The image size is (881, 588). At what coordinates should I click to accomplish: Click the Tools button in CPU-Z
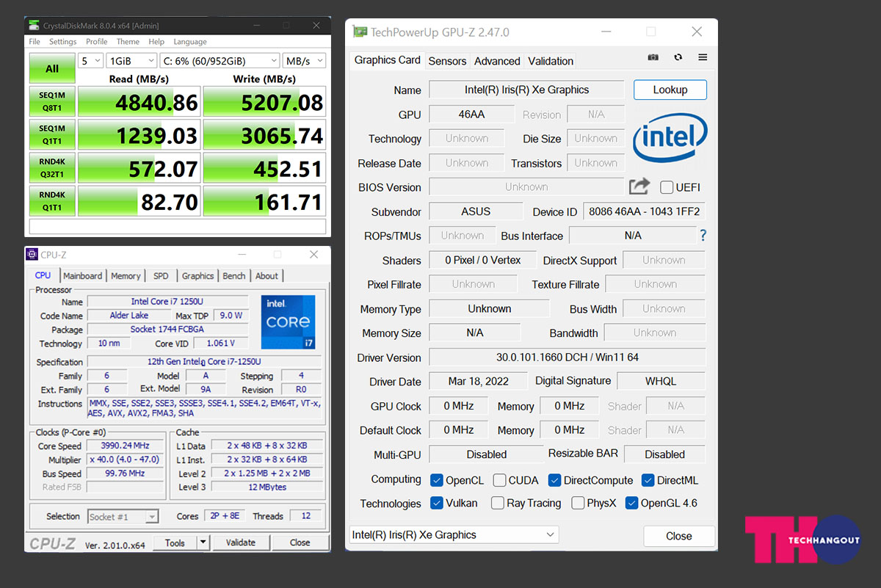175,543
